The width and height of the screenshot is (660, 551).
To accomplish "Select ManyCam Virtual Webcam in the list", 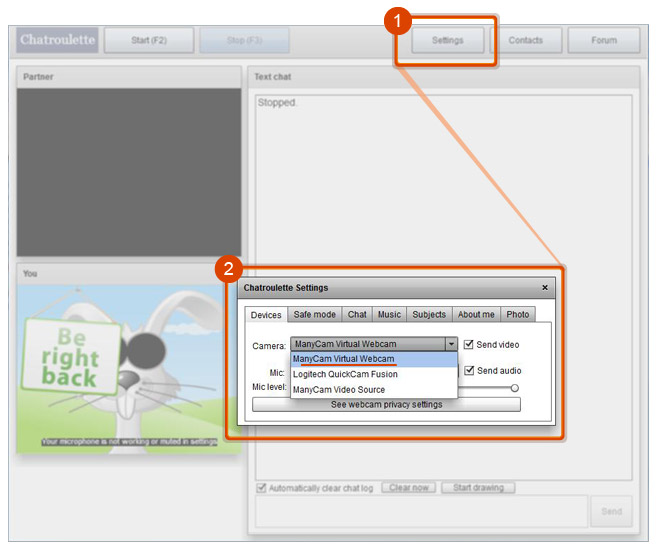I will (x=374, y=359).
